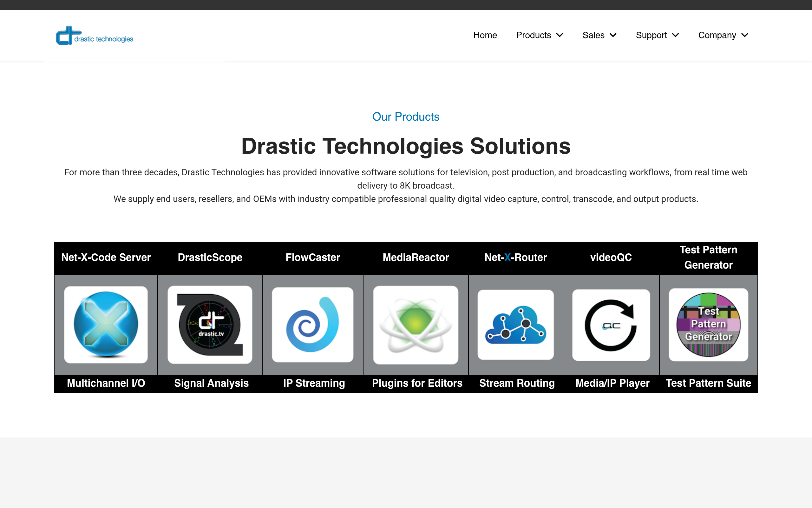The image size is (812, 508).
Task: Click the Stream Routing caption
Action: pos(517,383)
